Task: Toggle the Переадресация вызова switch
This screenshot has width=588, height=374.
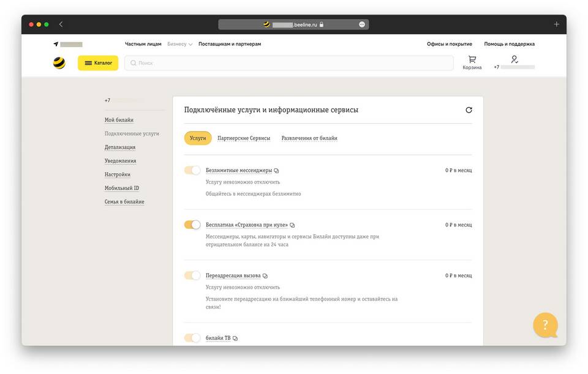Action: pyautogui.click(x=192, y=275)
